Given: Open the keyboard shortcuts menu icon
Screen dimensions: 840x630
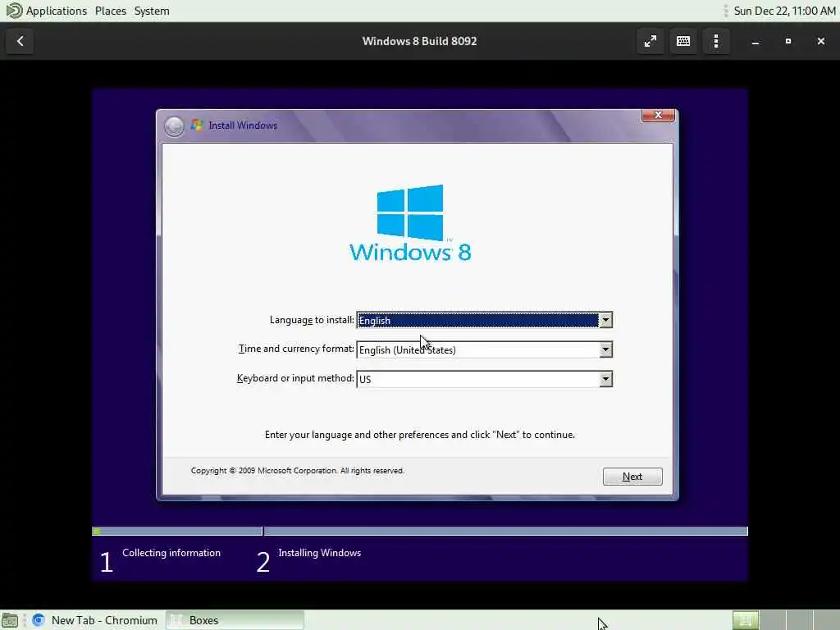Looking at the screenshot, I should coord(683,41).
